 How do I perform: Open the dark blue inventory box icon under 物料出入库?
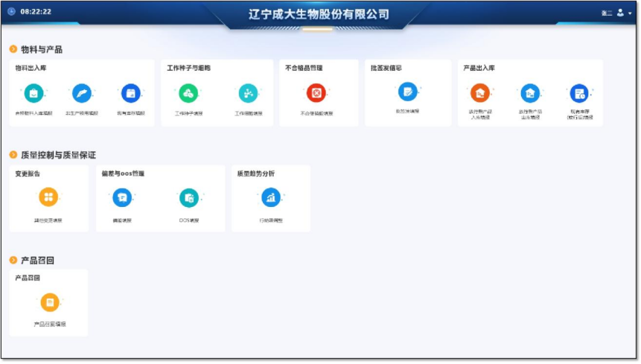coord(131,94)
